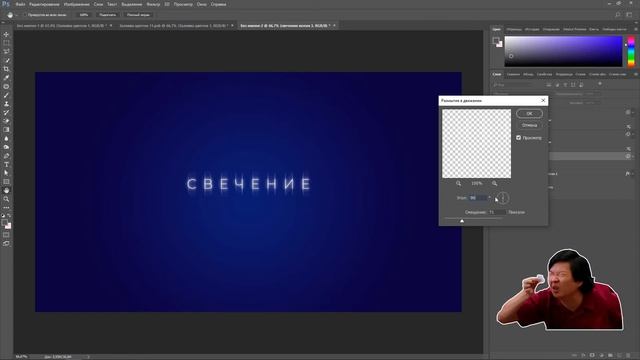The image size is (640, 360).
Task: Select the Blur tool
Action: tap(6, 138)
